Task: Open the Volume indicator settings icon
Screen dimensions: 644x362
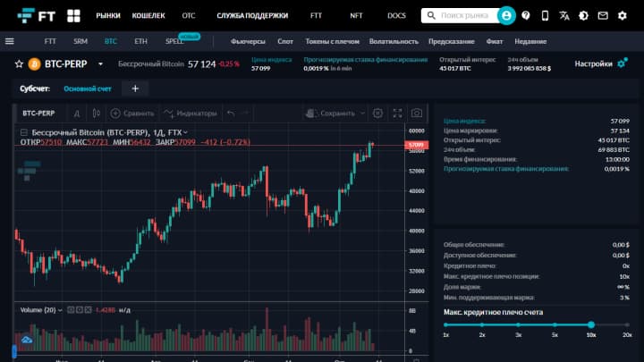Action: coord(80,310)
